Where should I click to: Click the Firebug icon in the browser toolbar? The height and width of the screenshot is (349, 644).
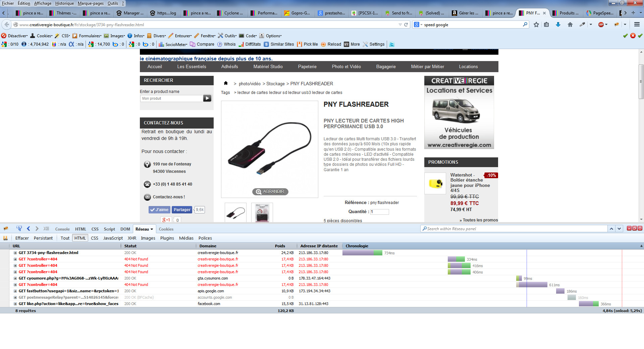pyautogui.click(x=616, y=24)
